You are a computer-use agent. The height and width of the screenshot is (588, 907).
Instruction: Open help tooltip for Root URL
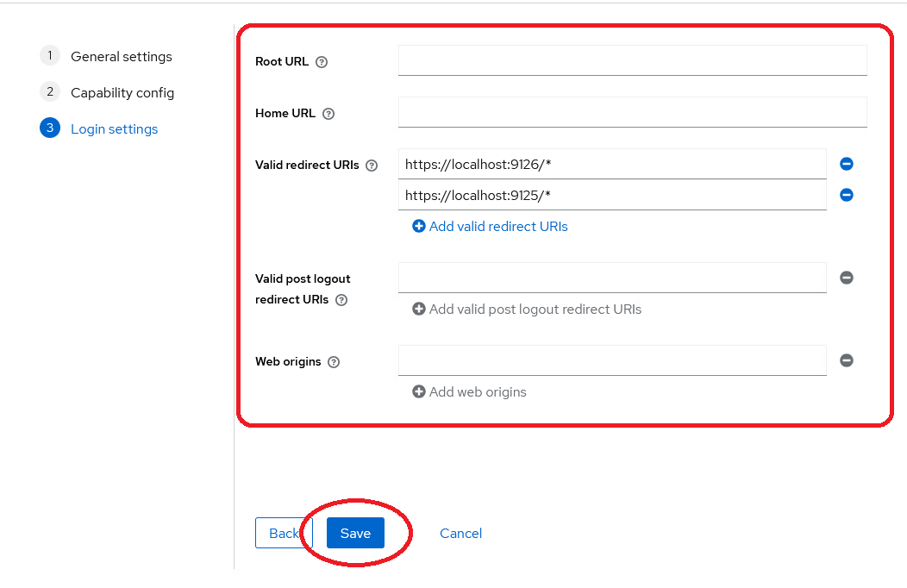point(321,61)
